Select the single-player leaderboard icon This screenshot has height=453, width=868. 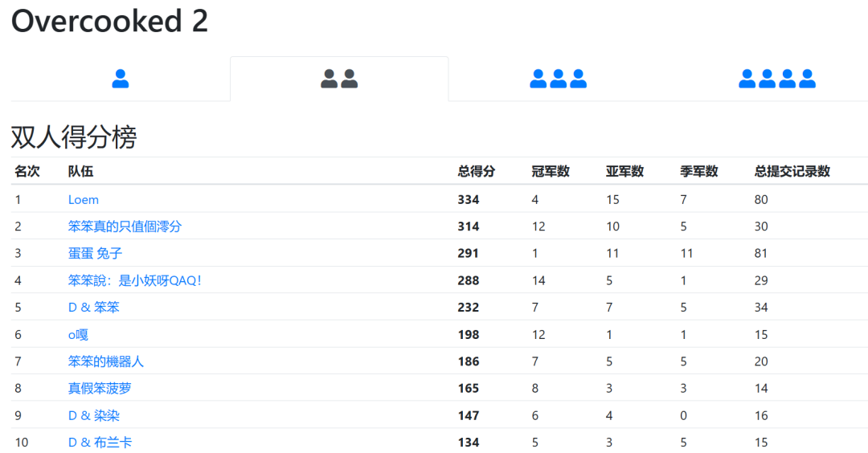tap(121, 79)
